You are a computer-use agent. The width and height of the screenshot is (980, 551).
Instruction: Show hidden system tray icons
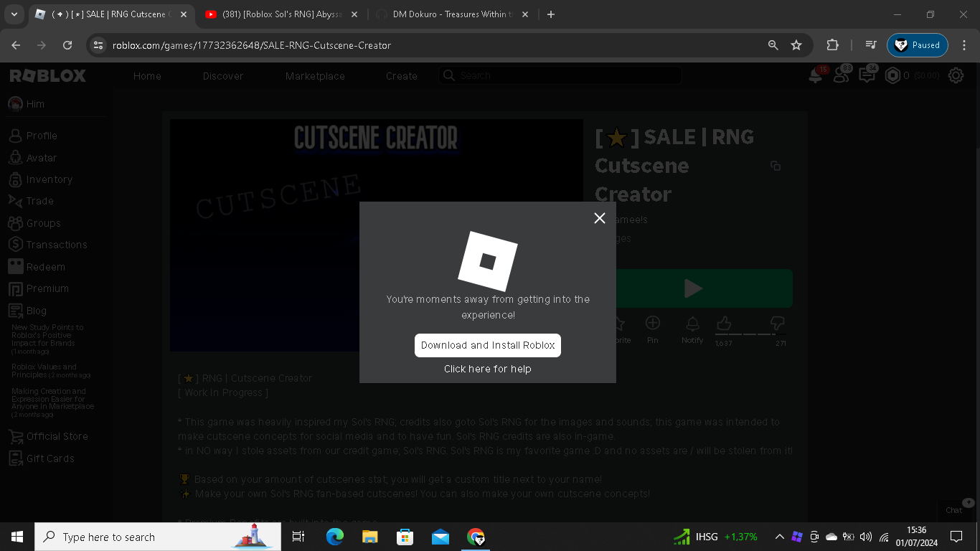click(x=779, y=537)
